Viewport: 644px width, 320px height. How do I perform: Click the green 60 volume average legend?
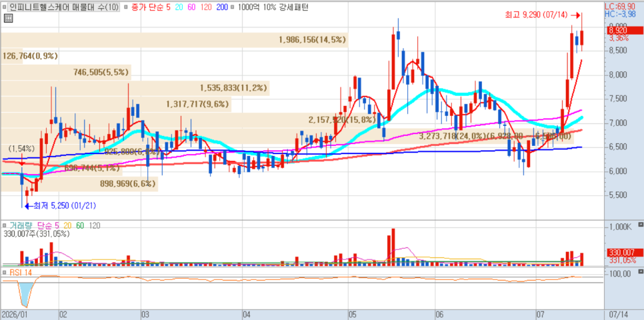(80, 225)
